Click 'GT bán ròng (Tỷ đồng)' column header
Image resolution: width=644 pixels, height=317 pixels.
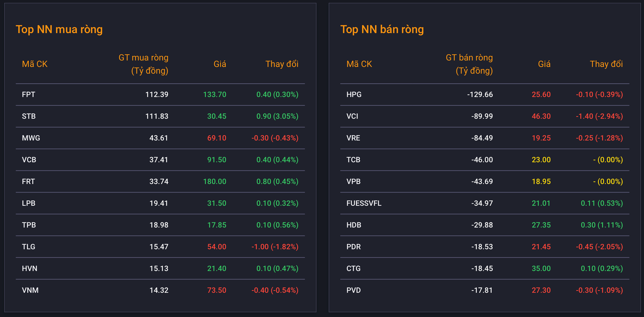[x=469, y=64]
